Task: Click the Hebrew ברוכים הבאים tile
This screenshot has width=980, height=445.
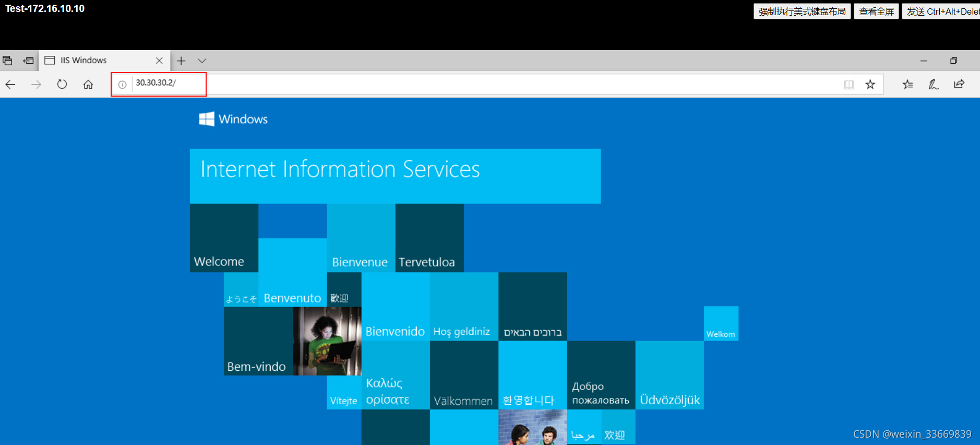Action: pos(532,307)
